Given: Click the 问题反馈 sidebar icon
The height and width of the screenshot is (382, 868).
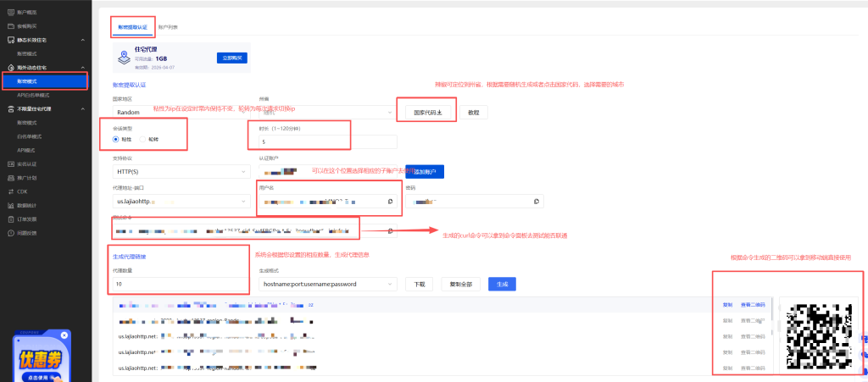Looking at the screenshot, I should [11, 233].
